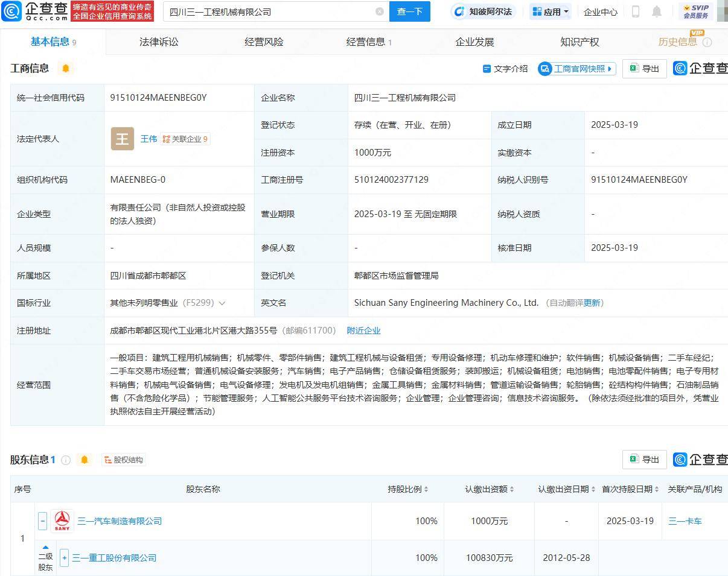Switch to the 法律诉讼 tab

[158, 42]
